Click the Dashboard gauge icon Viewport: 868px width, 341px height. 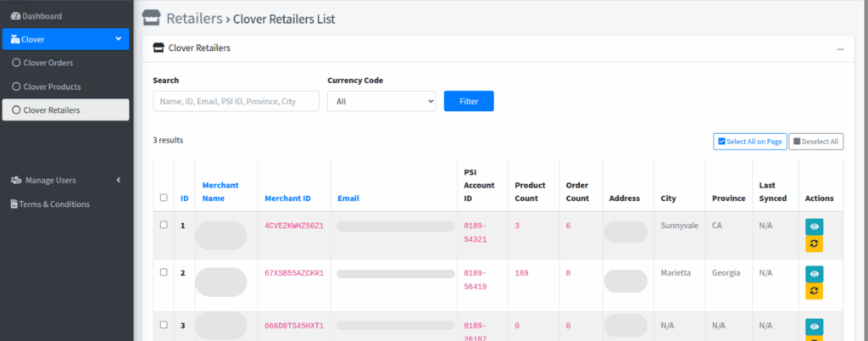coord(15,16)
